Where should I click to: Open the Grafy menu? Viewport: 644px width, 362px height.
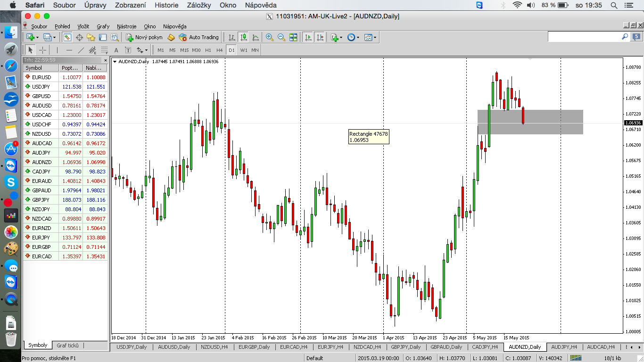(103, 26)
